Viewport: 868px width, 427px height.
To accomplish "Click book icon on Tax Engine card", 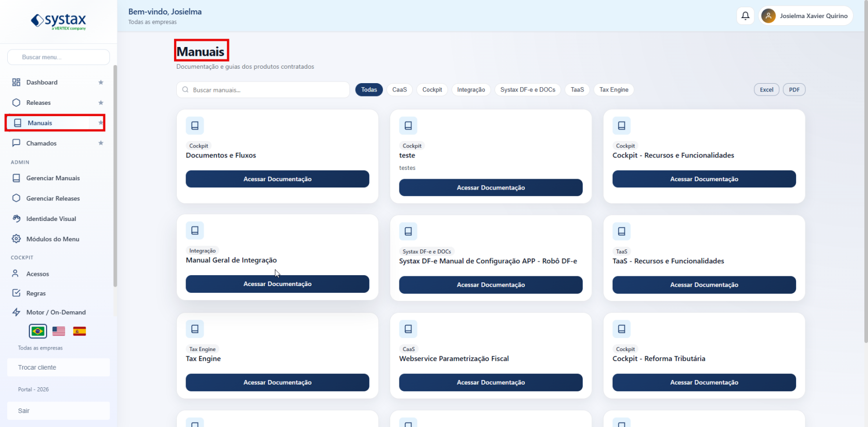I will coord(195,329).
